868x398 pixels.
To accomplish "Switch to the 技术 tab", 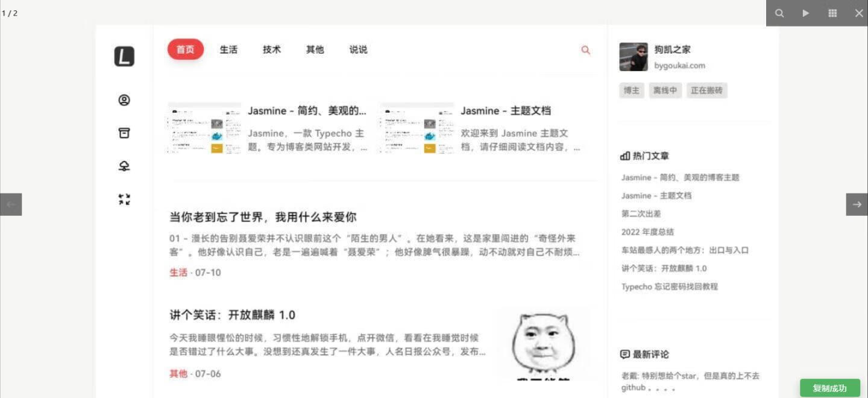I will pos(272,49).
